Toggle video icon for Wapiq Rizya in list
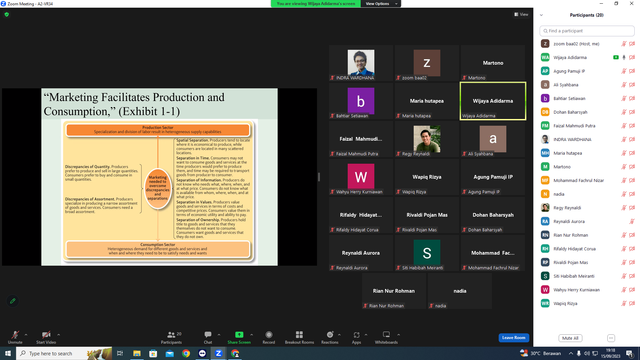640x360 pixels. tap(632, 304)
